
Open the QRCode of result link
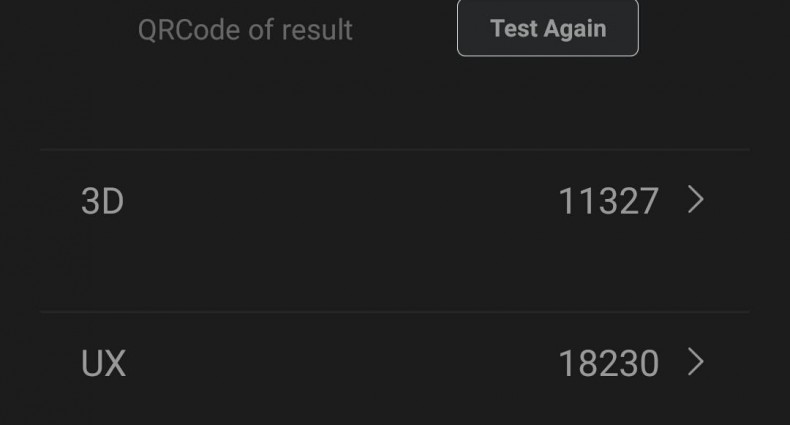pos(245,30)
